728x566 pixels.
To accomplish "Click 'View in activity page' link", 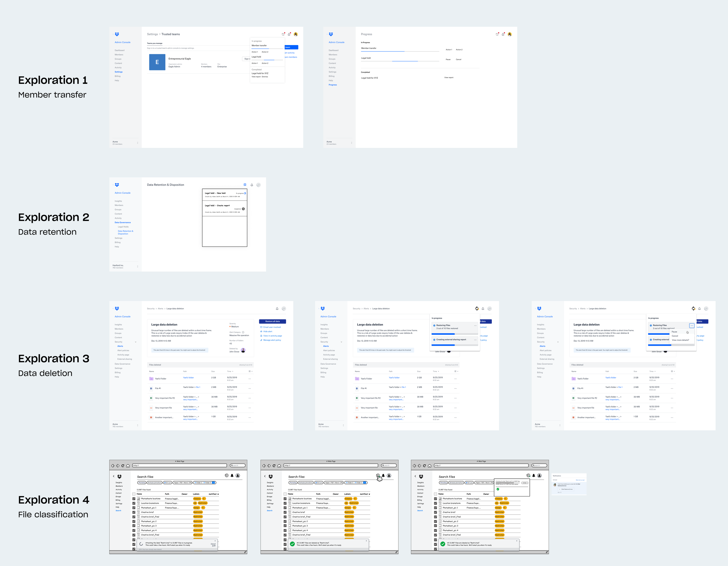I will point(272,336).
